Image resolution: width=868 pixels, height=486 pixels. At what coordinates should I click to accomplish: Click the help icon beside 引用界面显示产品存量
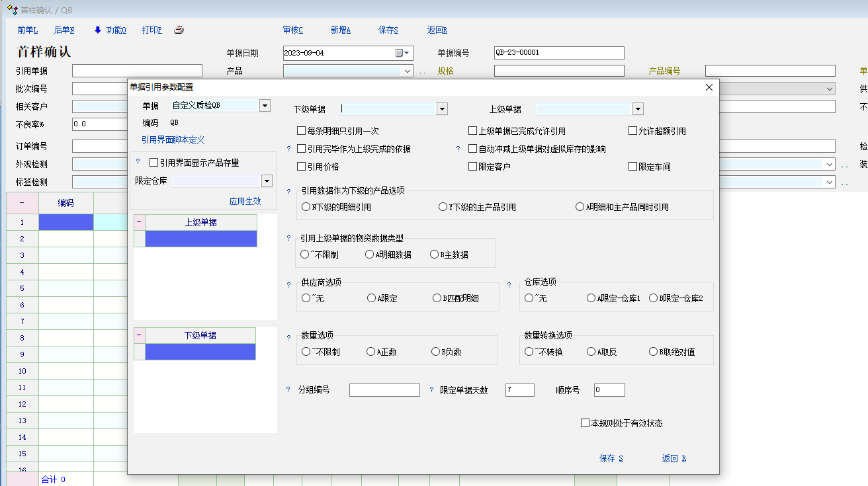[138, 162]
